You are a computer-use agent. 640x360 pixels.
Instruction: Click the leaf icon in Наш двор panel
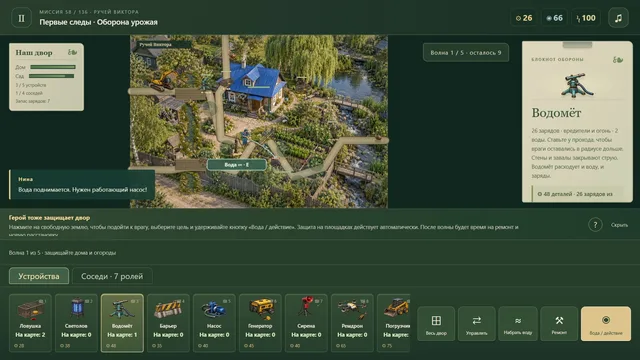click(x=72, y=52)
